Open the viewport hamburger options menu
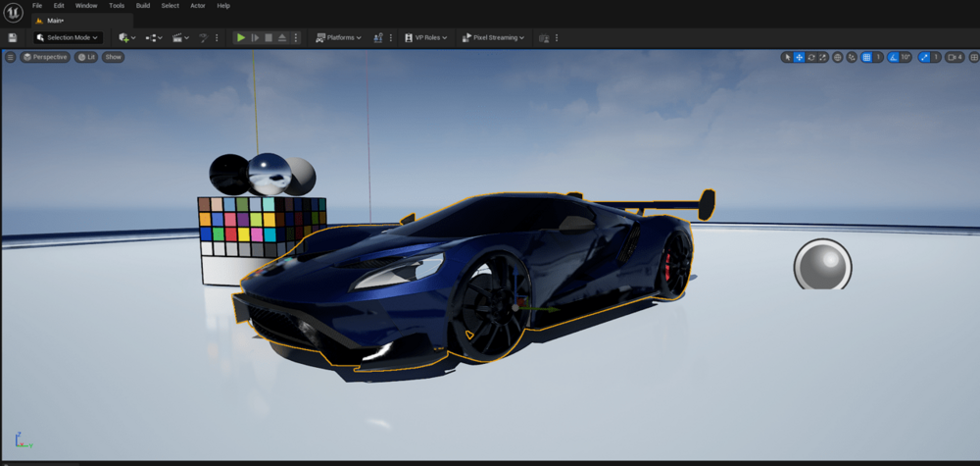Viewport: 980px width, 466px height. [x=11, y=57]
